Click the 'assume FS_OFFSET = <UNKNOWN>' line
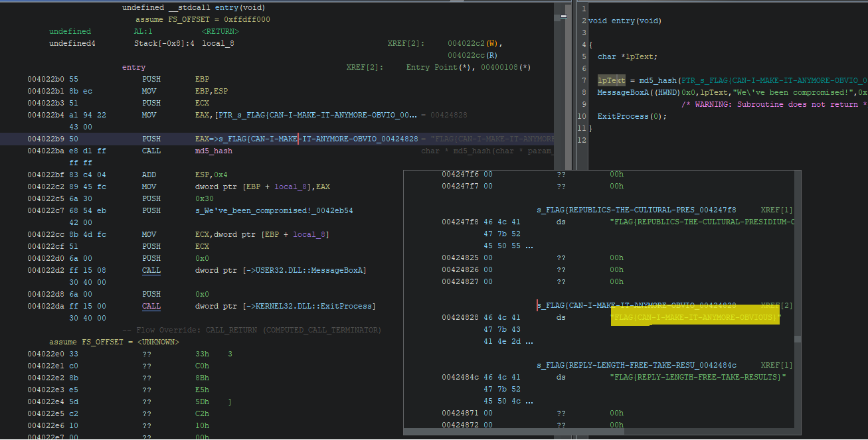Image resolution: width=868 pixels, height=440 pixels. coord(114,342)
